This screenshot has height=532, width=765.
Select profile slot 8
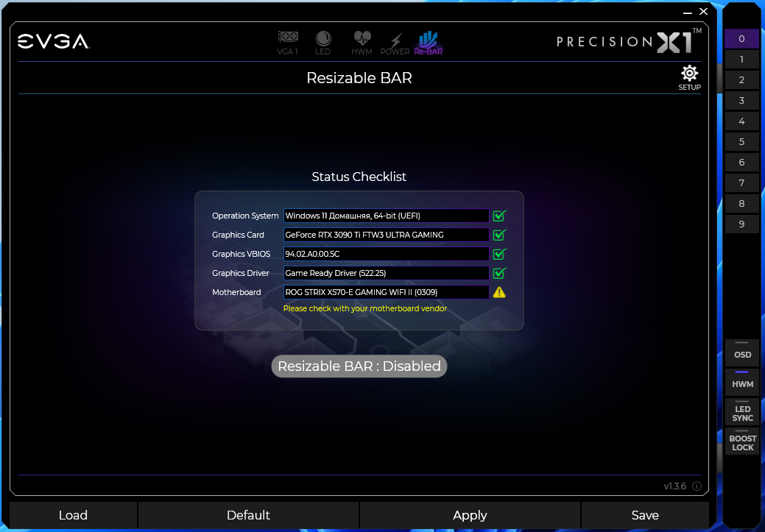click(x=741, y=203)
